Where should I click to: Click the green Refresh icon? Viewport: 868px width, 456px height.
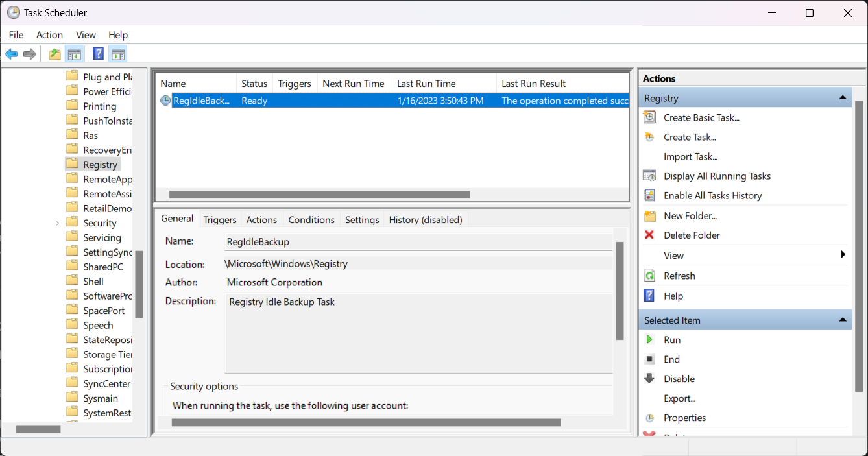click(x=649, y=276)
